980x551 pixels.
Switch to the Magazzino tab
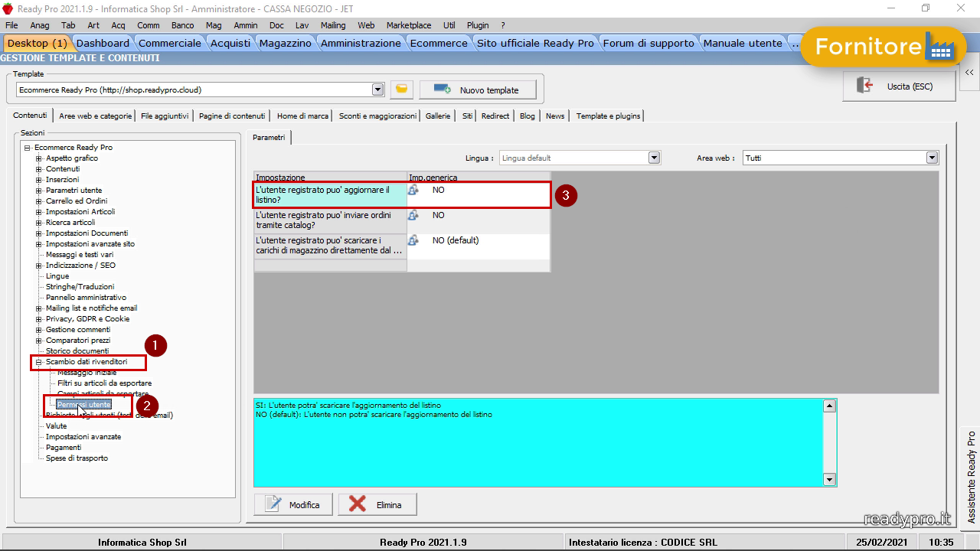(x=286, y=43)
